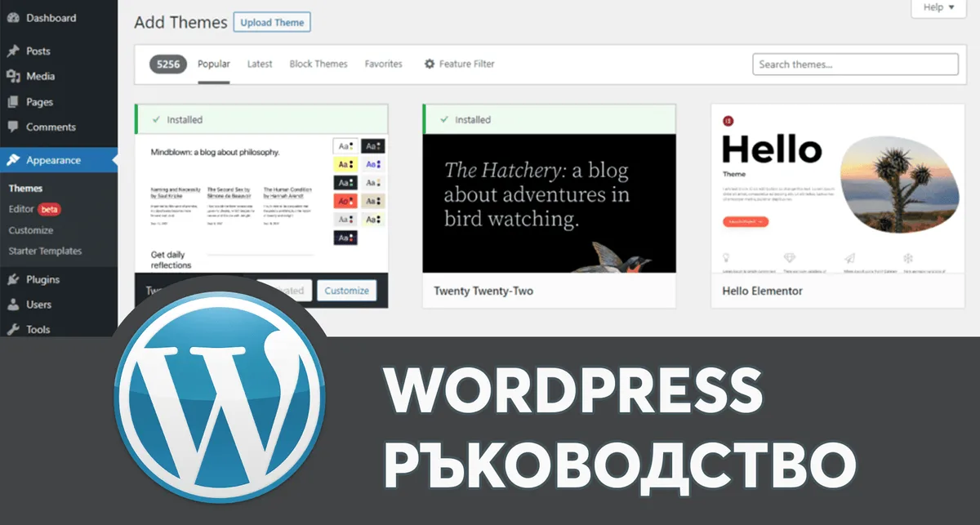980x525 pixels.
Task: Click the Plugins plug icon
Action: (13, 279)
